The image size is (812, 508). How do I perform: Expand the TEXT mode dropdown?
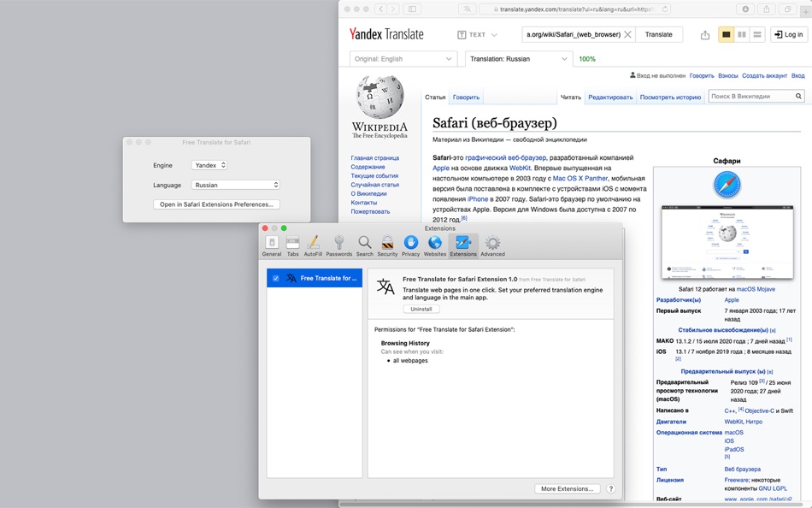(x=478, y=35)
